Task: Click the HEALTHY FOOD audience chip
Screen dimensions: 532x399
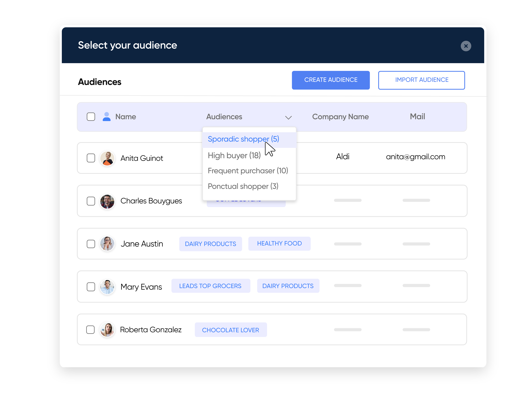Action: [279, 243]
